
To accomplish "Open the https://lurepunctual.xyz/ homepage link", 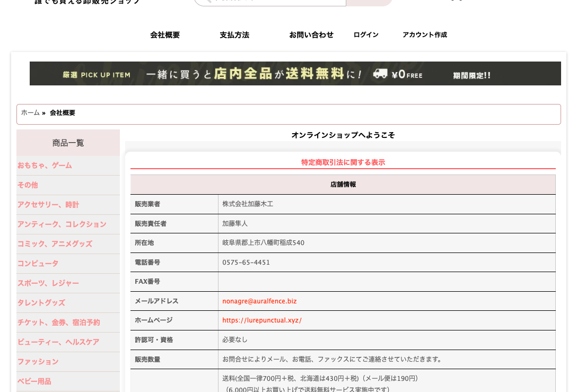I will click(x=262, y=320).
